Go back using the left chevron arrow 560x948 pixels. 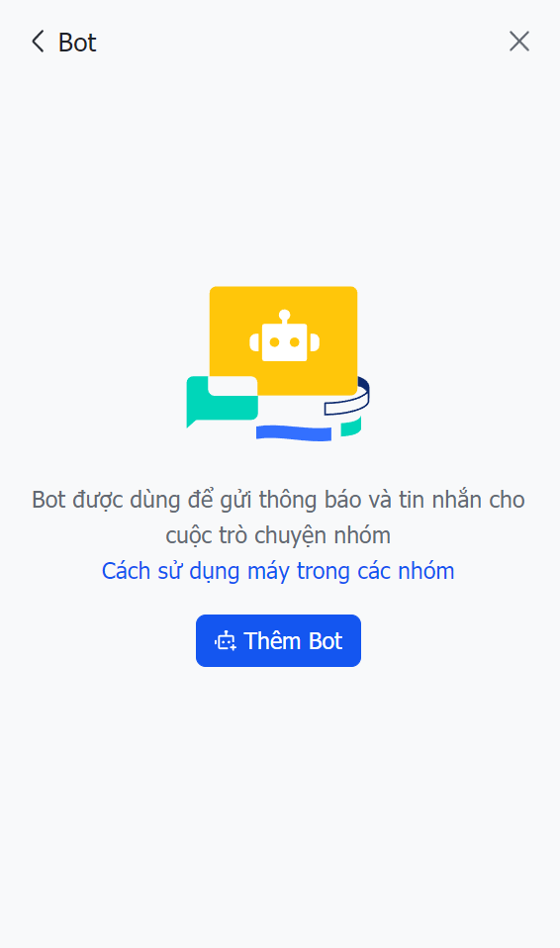[x=39, y=42]
